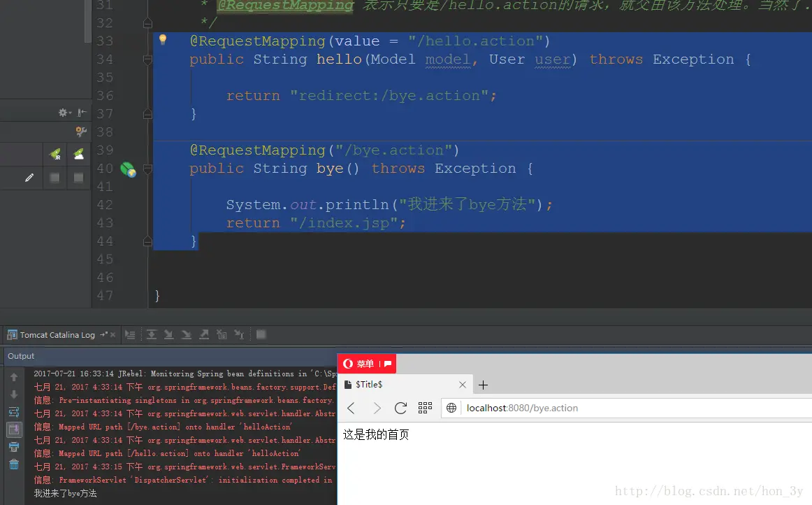Select the $Title$ browser tab

tap(405, 385)
